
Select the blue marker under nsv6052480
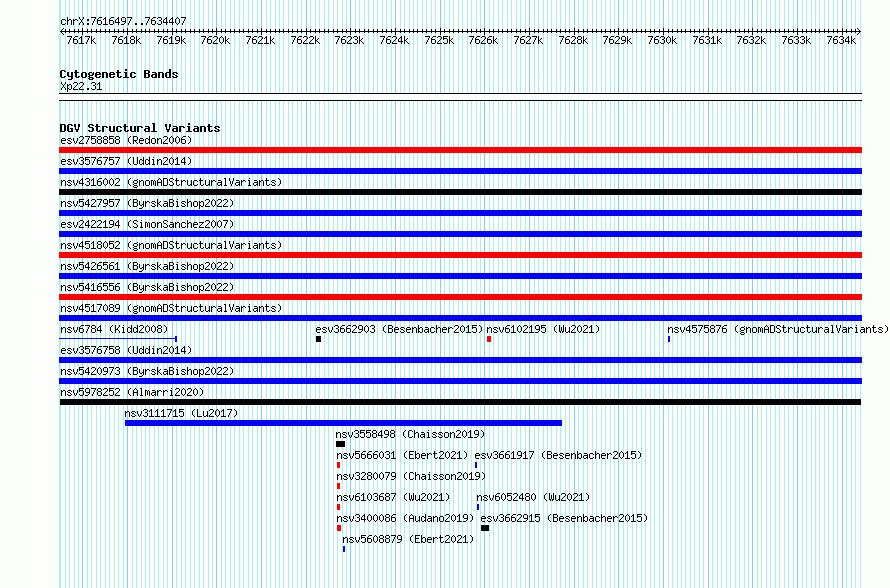[478, 507]
